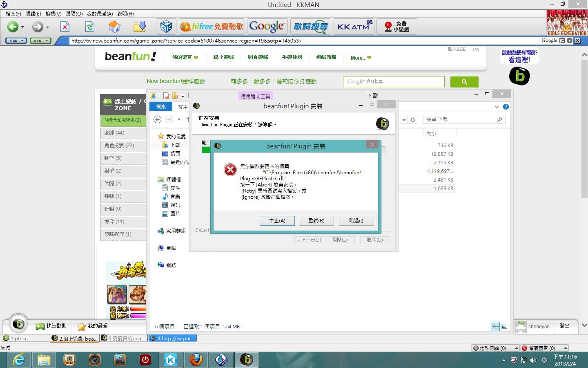Open KKMAN blue K icon in taskbar
The image size is (588, 368).
(x=171, y=360)
